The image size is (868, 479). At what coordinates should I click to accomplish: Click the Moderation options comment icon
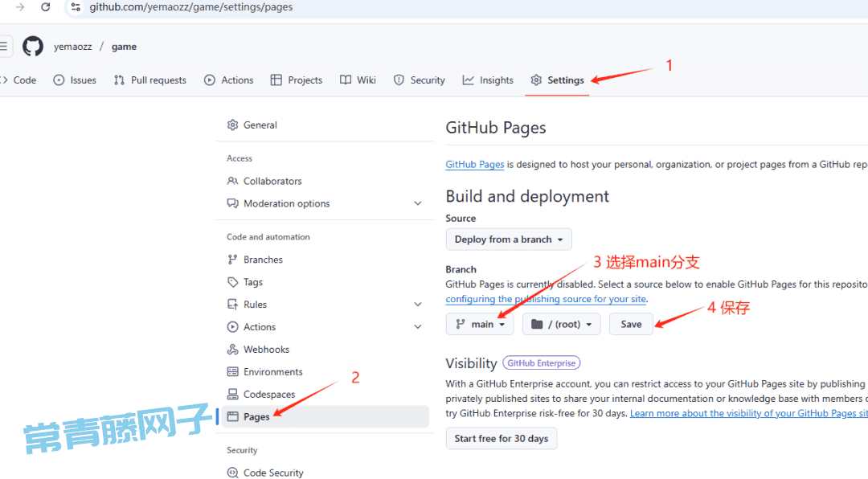(x=232, y=204)
